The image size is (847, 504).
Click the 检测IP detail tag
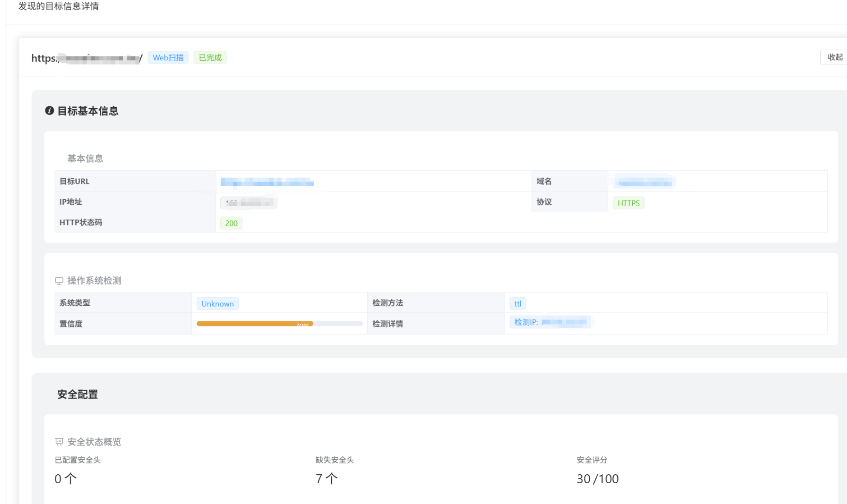click(550, 322)
